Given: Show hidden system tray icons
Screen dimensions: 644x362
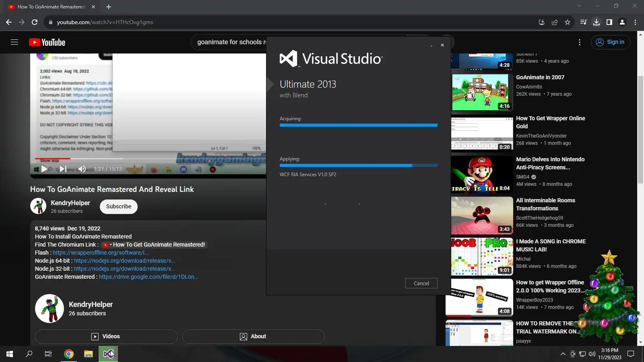Looking at the screenshot, I should coord(563,354).
